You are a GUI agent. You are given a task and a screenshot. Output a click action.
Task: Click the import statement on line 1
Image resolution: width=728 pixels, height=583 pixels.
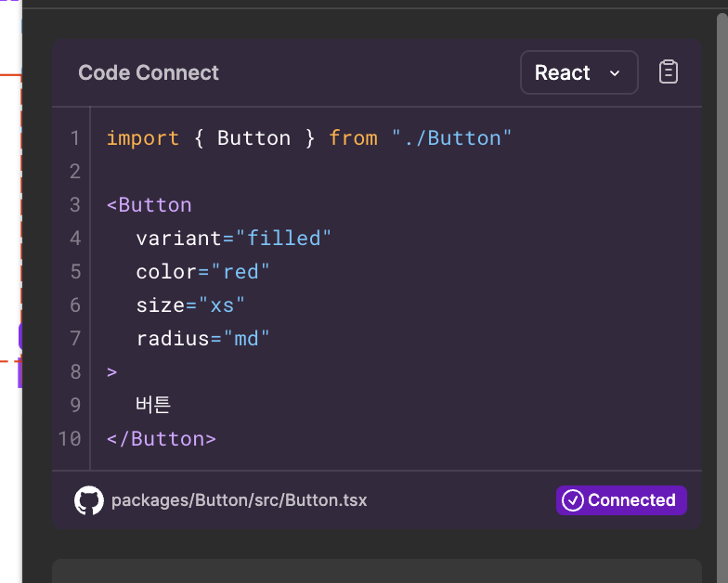[308, 138]
